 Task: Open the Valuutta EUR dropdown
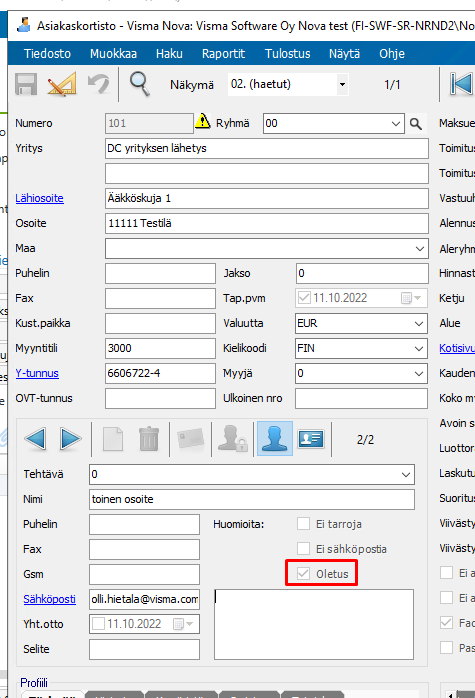coord(418,323)
